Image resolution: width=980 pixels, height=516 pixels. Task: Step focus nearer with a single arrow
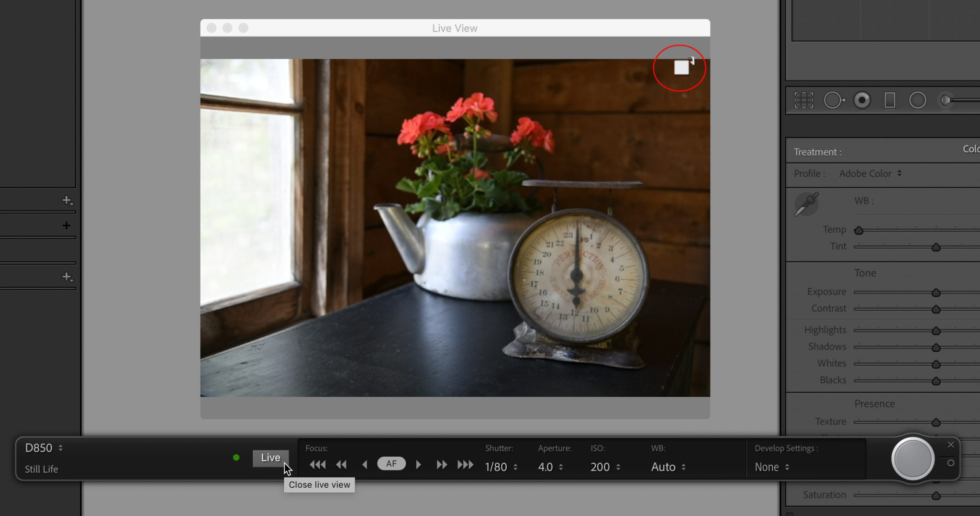point(365,464)
